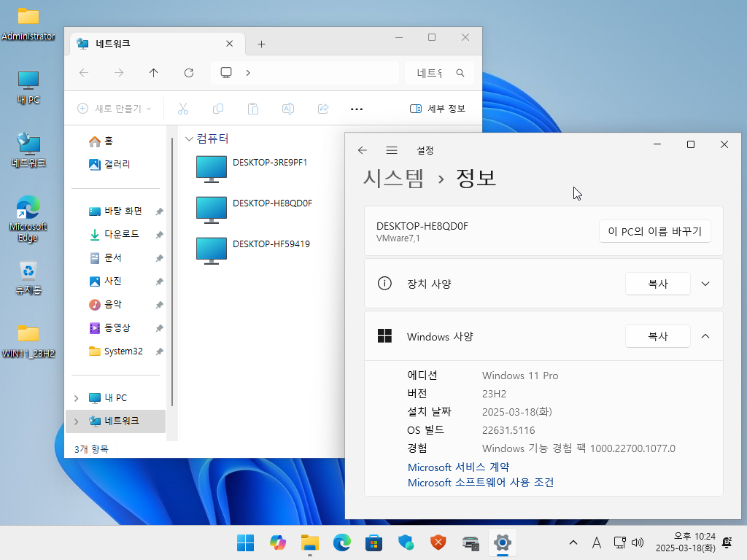Open 동영상 in quick access
The image size is (747, 560).
click(110, 327)
